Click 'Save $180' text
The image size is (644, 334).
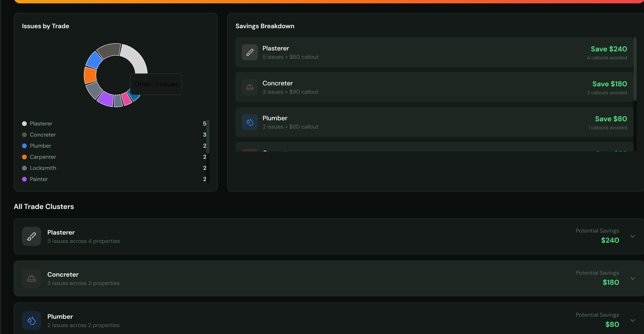click(609, 84)
